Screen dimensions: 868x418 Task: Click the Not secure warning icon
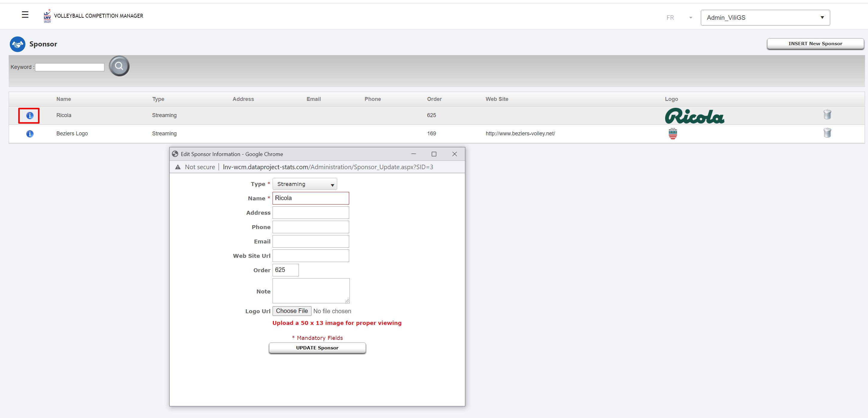[x=178, y=167]
